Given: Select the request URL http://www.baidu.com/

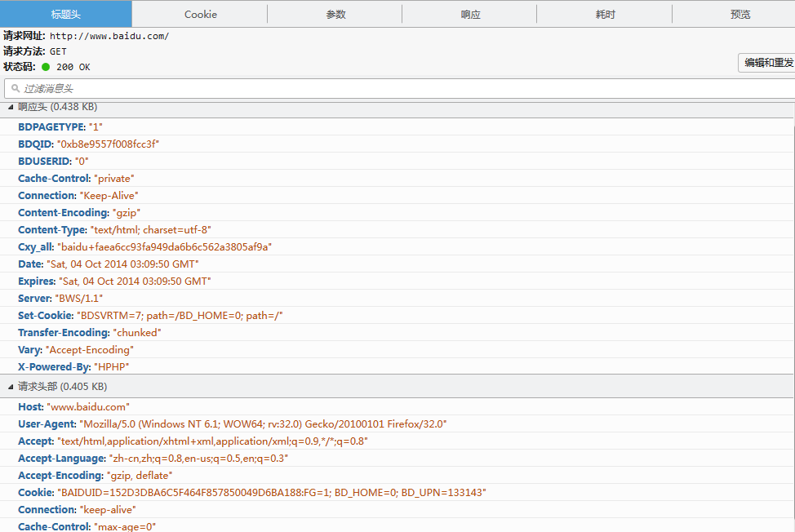Looking at the screenshot, I should coord(109,36).
